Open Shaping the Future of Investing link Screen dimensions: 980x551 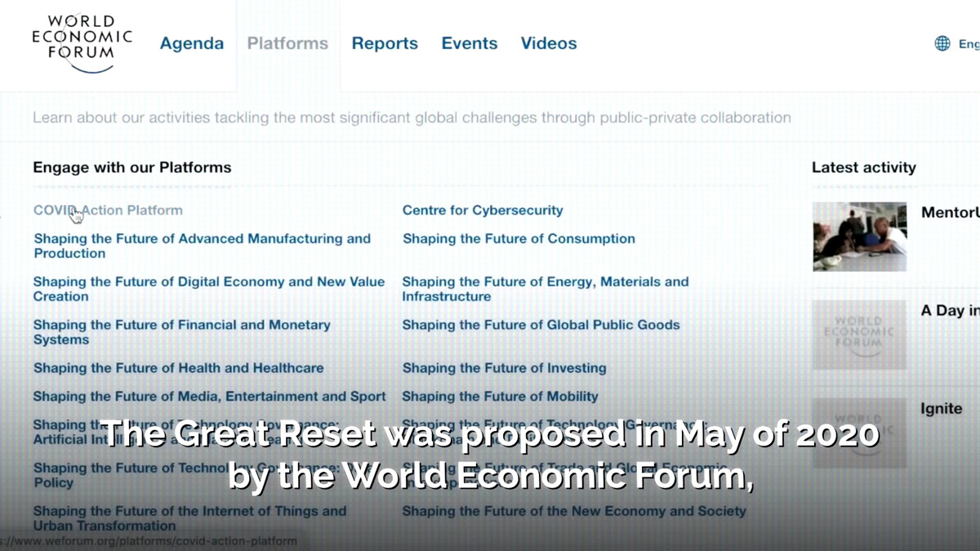click(504, 368)
